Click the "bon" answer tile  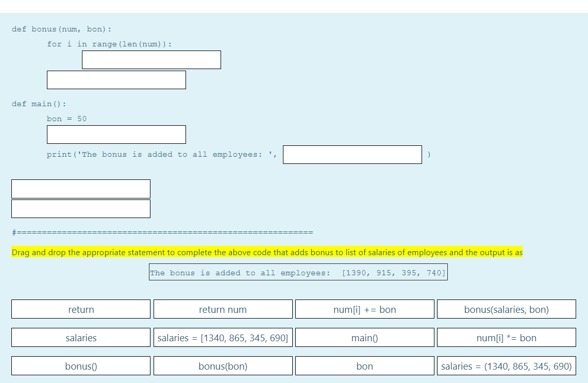coord(364,366)
